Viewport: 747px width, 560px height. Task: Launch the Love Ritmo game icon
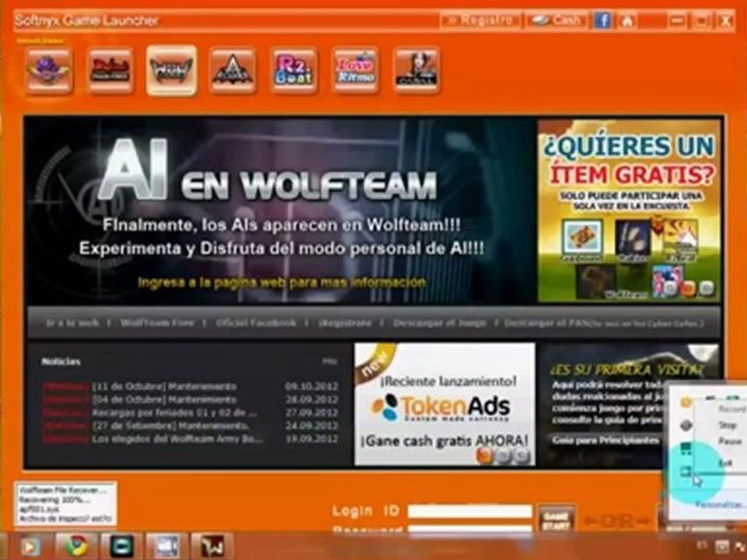[355, 70]
